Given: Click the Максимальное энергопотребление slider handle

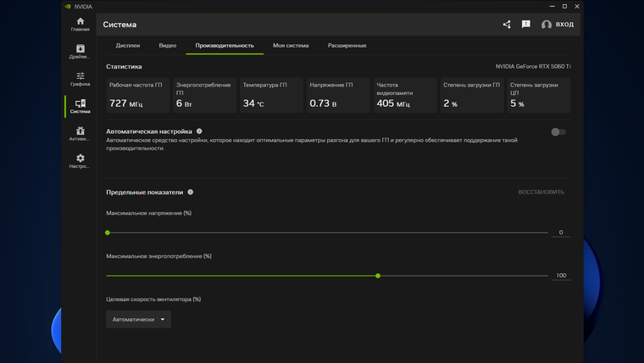Looking at the screenshot, I should (378, 276).
